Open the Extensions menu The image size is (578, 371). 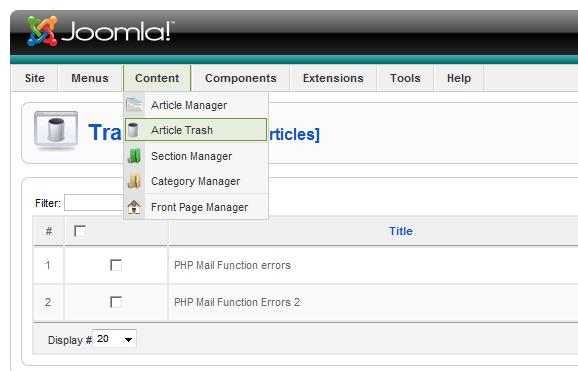point(333,78)
